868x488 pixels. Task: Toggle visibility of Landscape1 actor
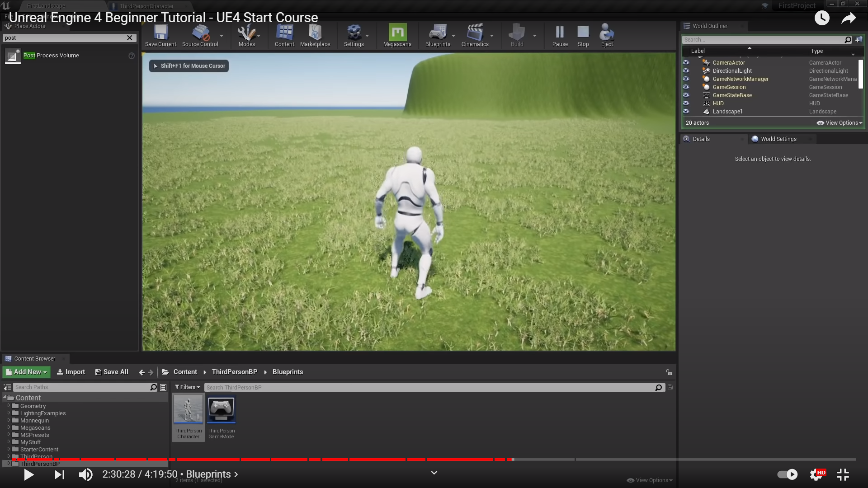click(x=686, y=112)
